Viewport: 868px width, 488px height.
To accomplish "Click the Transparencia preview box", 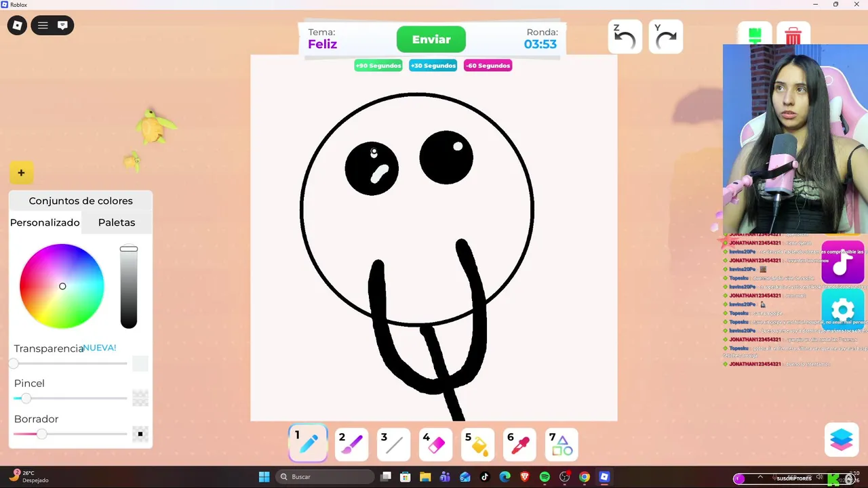I will (x=140, y=363).
